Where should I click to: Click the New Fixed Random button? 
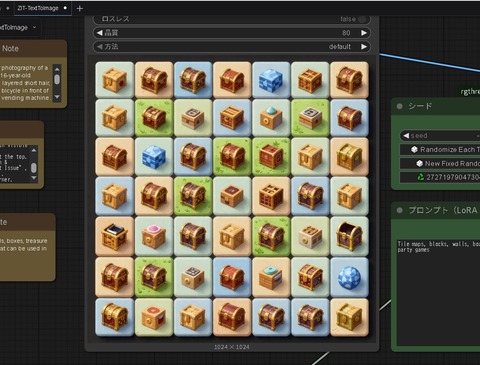440,163
